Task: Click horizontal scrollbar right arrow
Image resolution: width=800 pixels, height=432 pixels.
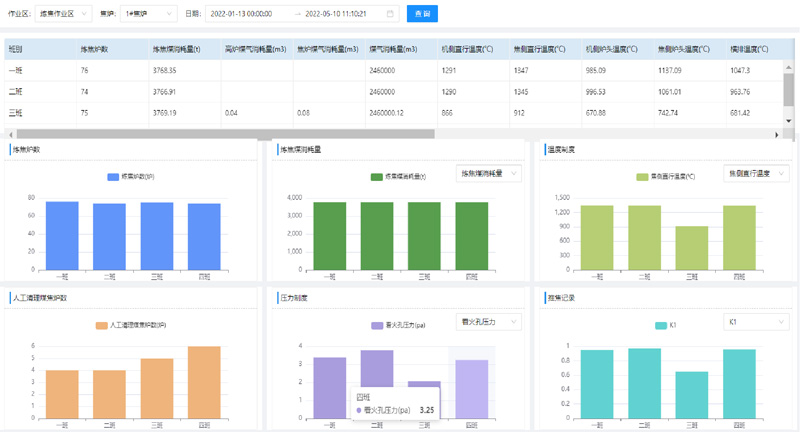Action: tap(777, 135)
